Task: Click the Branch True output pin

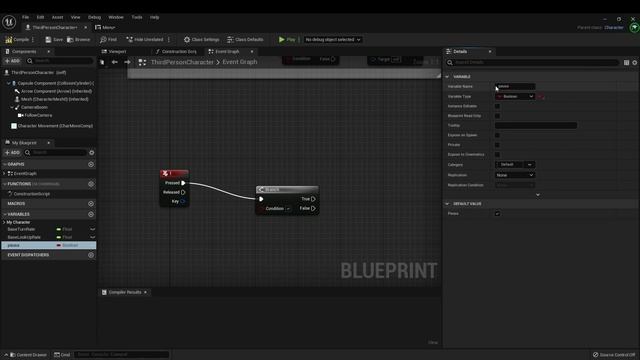Action: [313, 199]
